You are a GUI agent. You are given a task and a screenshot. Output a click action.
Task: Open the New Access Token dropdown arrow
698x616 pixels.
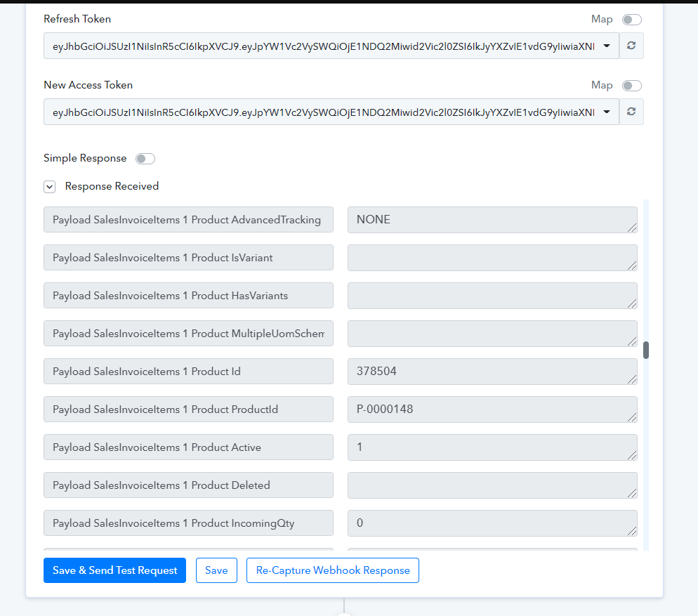607,112
